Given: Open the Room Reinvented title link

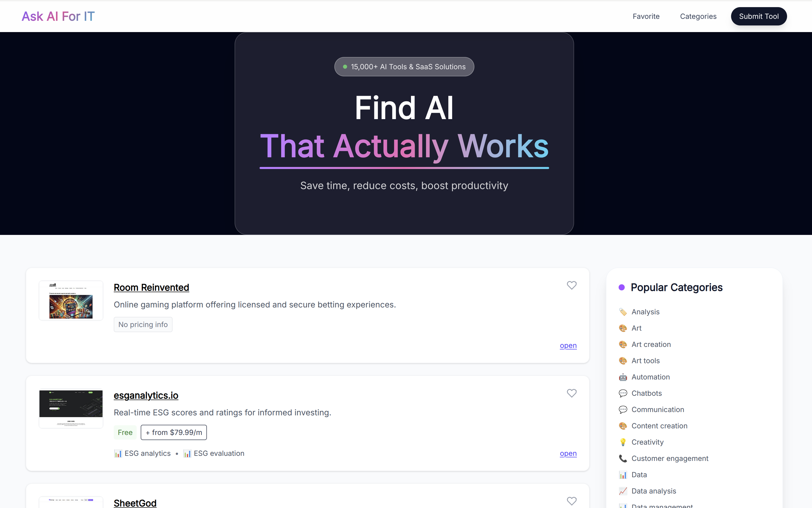Looking at the screenshot, I should pos(151,288).
